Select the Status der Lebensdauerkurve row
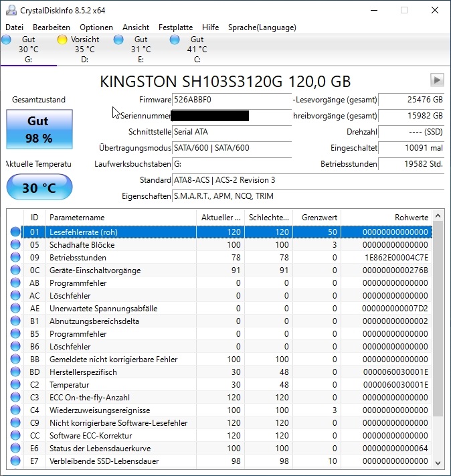This screenshot has height=476, width=451. (219, 449)
